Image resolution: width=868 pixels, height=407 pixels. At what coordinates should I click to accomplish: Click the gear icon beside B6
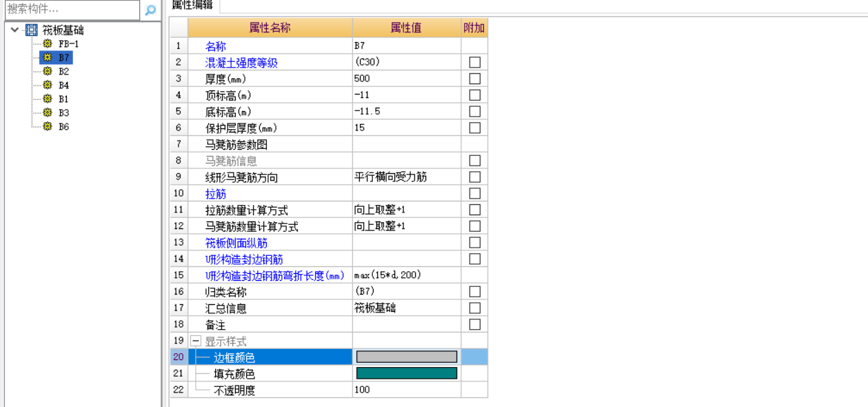[47, 126]
